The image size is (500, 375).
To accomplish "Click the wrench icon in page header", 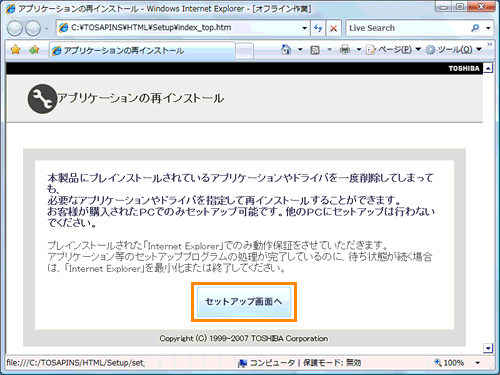I will click(42, 99).
